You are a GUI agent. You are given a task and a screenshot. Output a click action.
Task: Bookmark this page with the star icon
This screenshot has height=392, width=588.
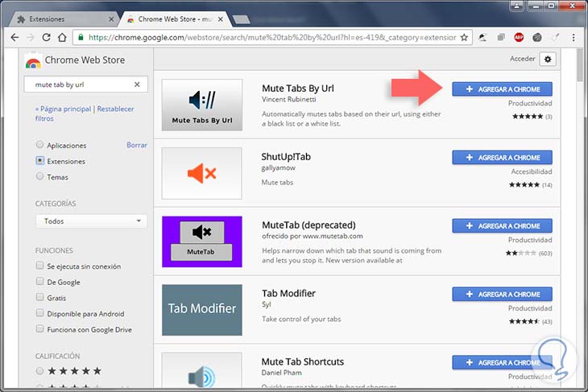pyautogui.click(x=464, y=38)
